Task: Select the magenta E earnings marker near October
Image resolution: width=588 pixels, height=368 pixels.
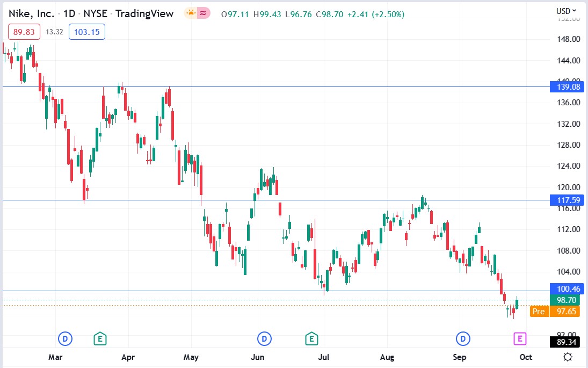Action: [519, 338]
